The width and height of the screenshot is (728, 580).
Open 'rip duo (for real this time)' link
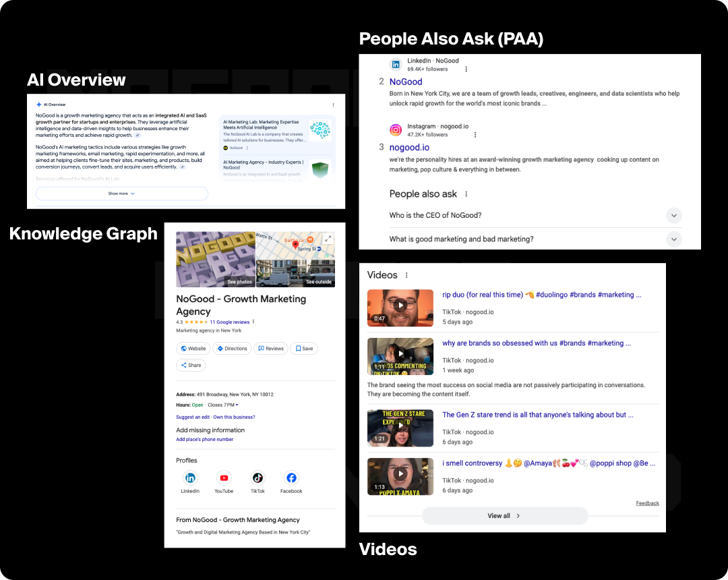click(542, 295)
